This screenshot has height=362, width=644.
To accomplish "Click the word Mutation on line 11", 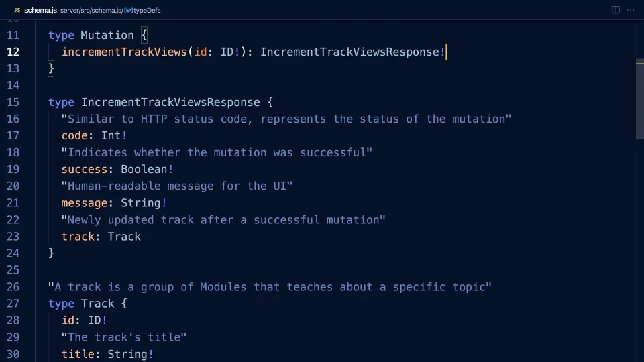I will click(107, 35).
